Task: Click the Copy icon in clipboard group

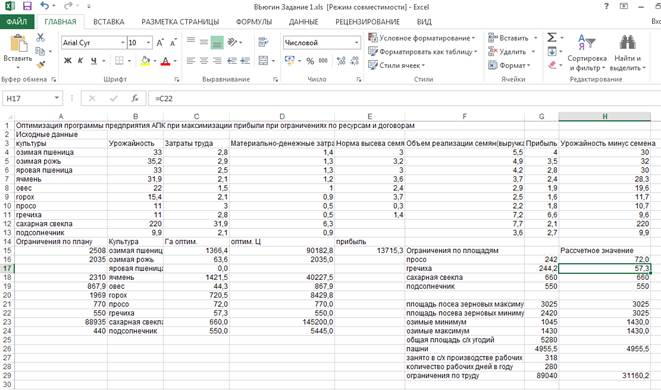Action: point(40,51)
